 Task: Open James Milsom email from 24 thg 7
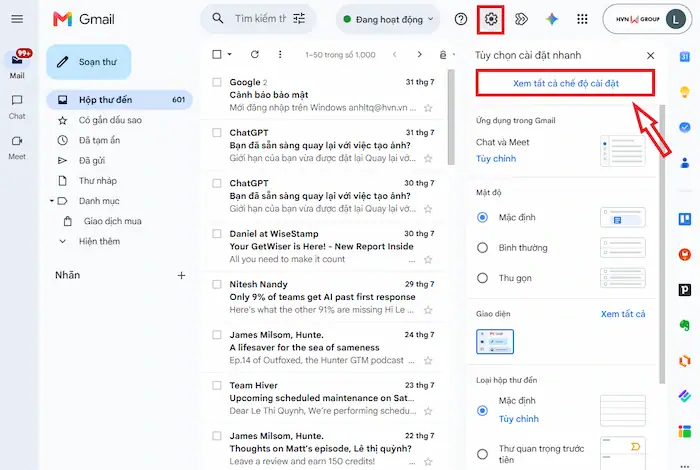322,347
